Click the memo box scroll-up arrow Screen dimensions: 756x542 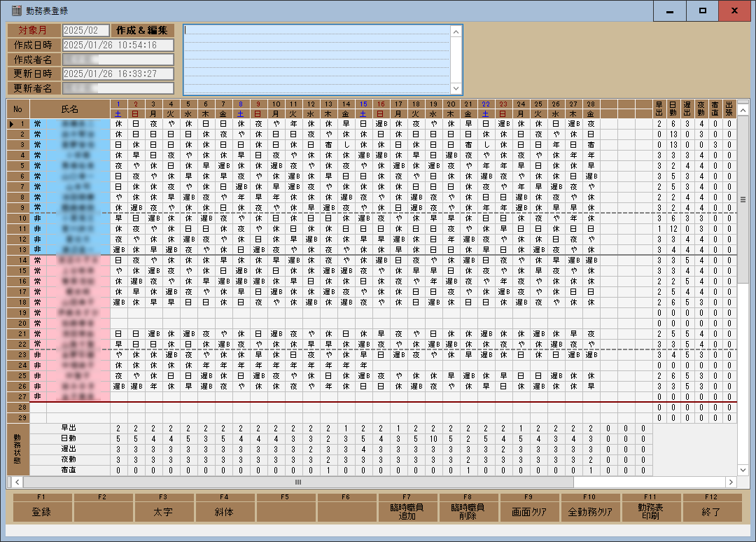pos(456,32)
